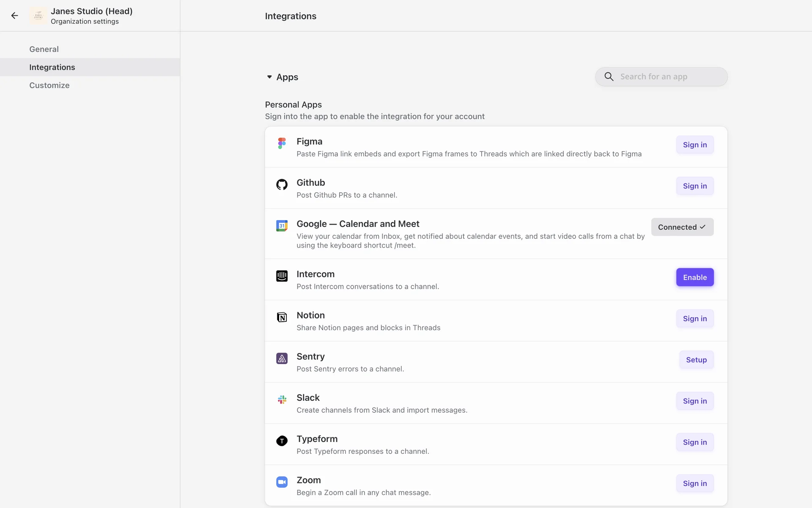Open Customize settings tab
The width and height of the screenshot is (812, 508).
coord(49,85)
